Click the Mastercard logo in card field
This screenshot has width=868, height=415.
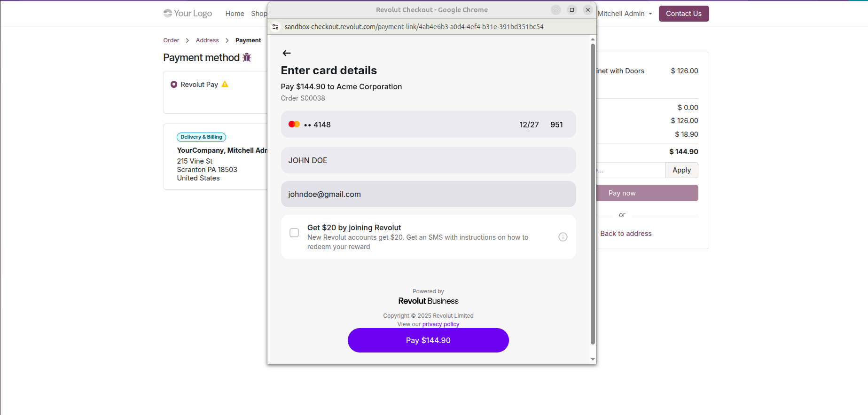294,124
